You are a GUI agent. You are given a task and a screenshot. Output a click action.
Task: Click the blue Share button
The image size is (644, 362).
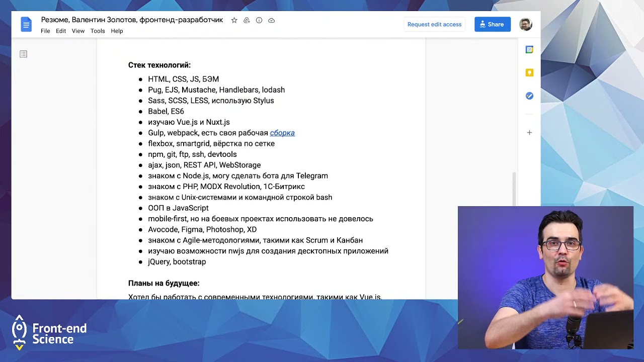tap(493, 24)
